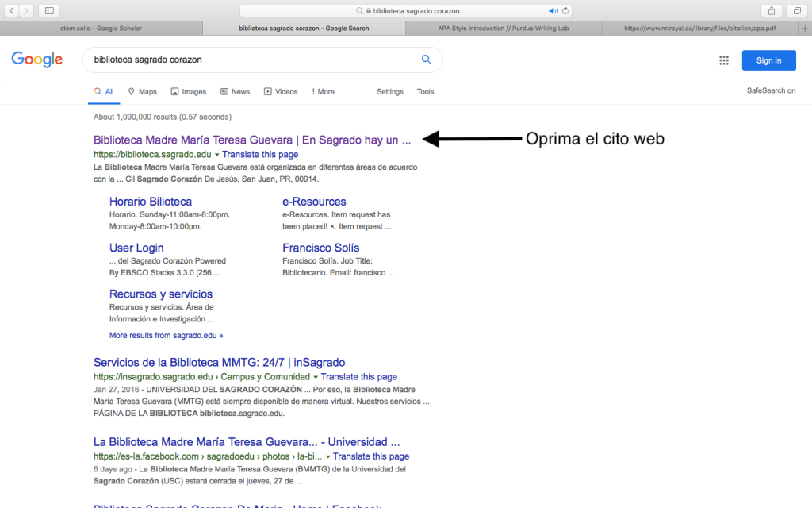This screenshot has width=812, height=508.
Task: Switch to the stem cells Google Scholar tab
Action: (x=101, y=28)
